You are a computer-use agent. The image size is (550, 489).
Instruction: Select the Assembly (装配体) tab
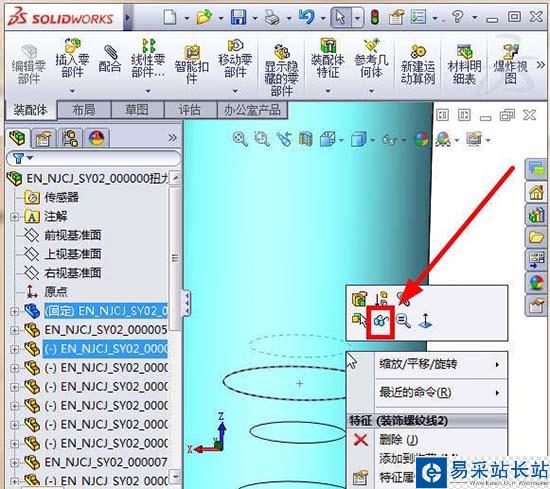[31, 110]
